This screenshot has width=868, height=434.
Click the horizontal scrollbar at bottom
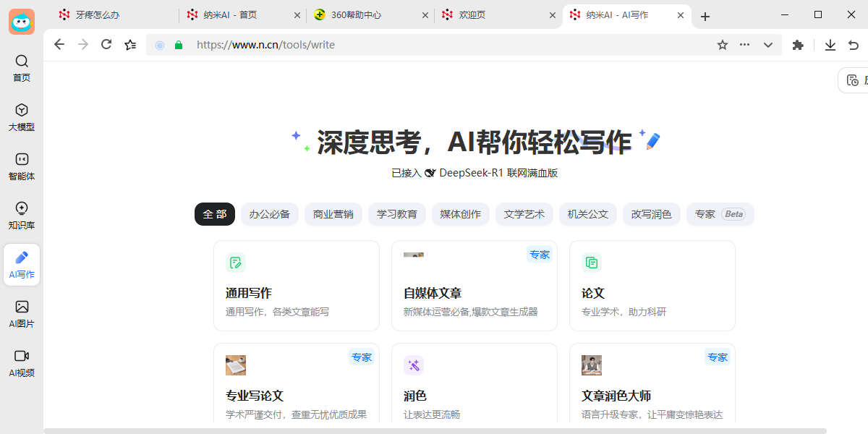435,430
